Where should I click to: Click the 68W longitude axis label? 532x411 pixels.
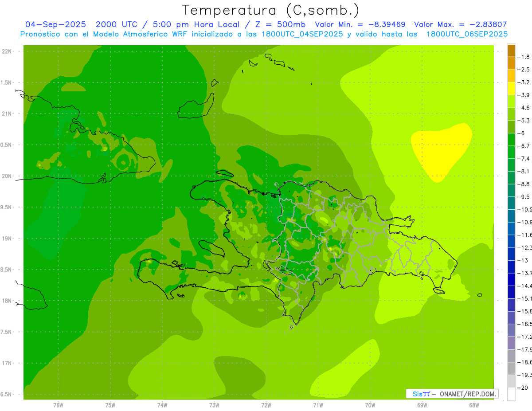pyautogui.click(x=474, y=405)
